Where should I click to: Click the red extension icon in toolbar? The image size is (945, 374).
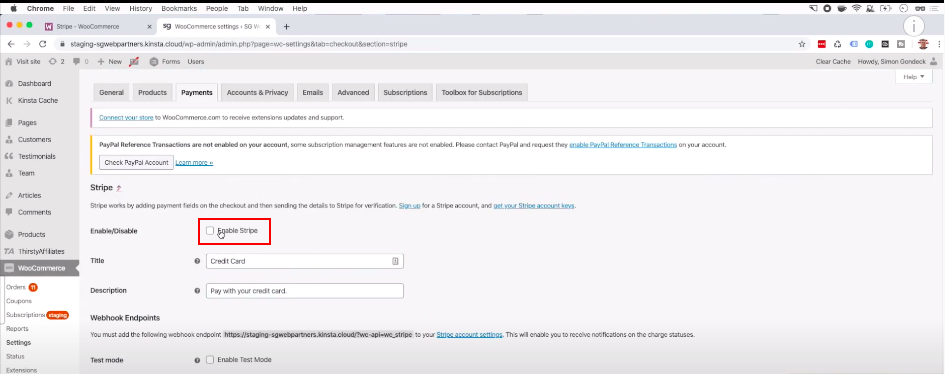coord(821,44)
